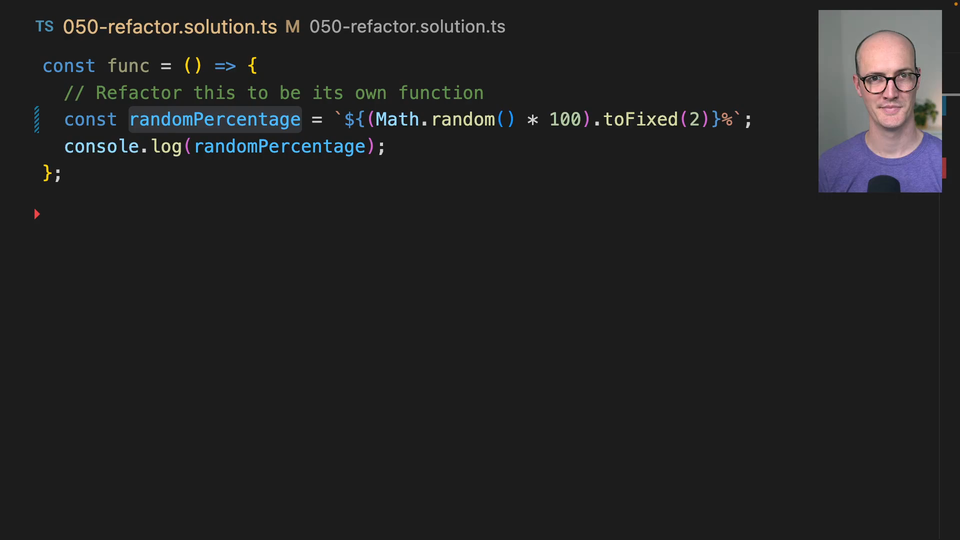Click randomPercentage inside console.log parentheses
This screenshot has width=960, height=540.
(x=280, y=146)
